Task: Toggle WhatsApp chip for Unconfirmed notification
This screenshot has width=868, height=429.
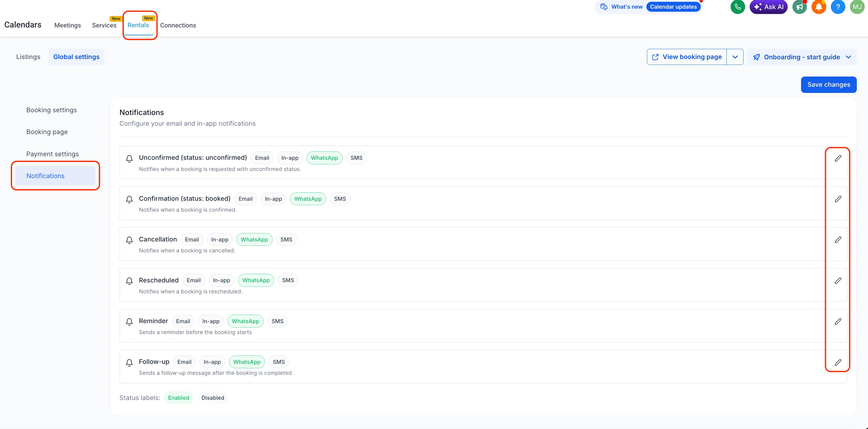Action: point(324,158)
